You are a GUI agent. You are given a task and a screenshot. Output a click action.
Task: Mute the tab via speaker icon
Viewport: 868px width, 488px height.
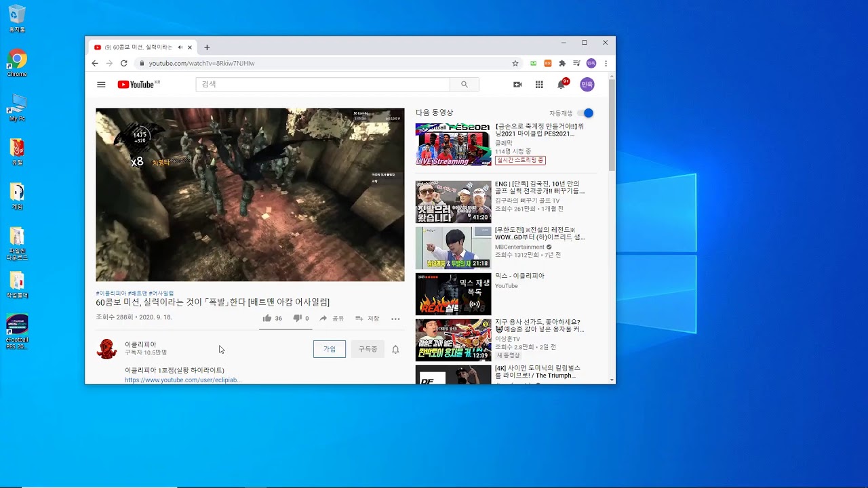click(180, 47)
